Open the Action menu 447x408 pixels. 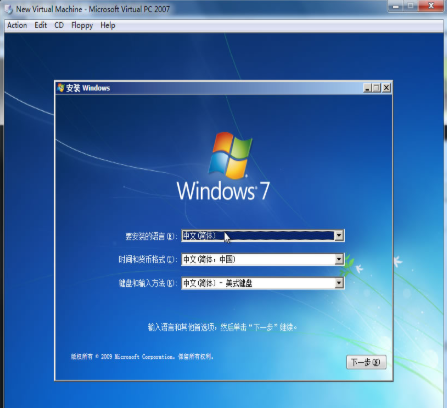pyautogui.click(x=17, y=25)
